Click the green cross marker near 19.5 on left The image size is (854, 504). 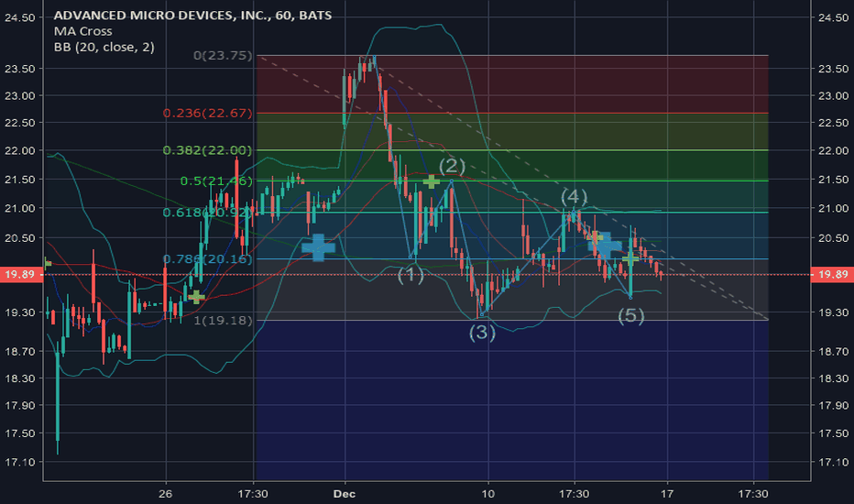196,298
